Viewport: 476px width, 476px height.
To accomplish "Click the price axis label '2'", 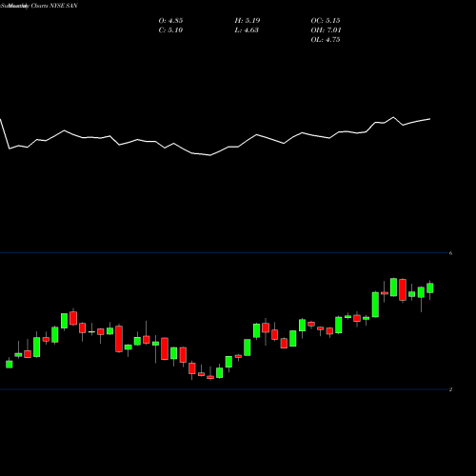I will pyautogui.click(x=450, y=389).
